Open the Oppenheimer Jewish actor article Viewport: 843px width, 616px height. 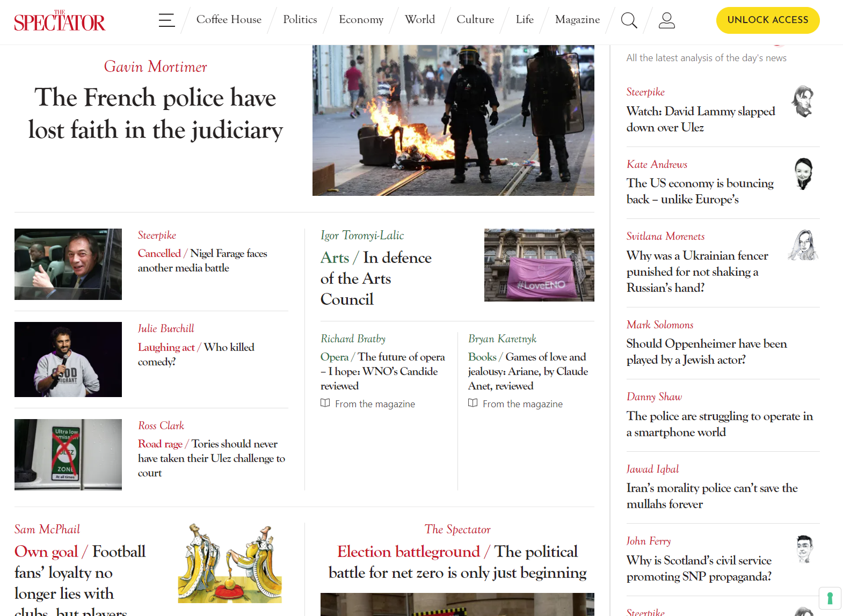point(706,351)
